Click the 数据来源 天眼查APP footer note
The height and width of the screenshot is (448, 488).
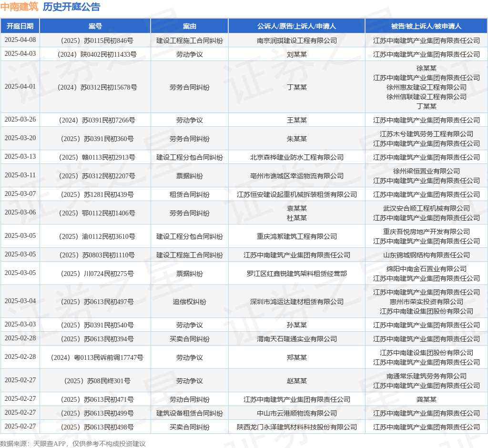[73, 444]
